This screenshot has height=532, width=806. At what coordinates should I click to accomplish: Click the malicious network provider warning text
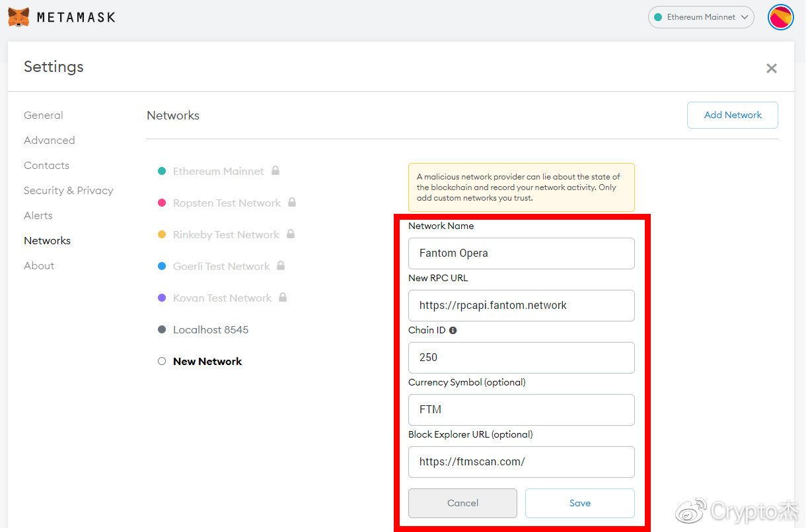(519, 187)
